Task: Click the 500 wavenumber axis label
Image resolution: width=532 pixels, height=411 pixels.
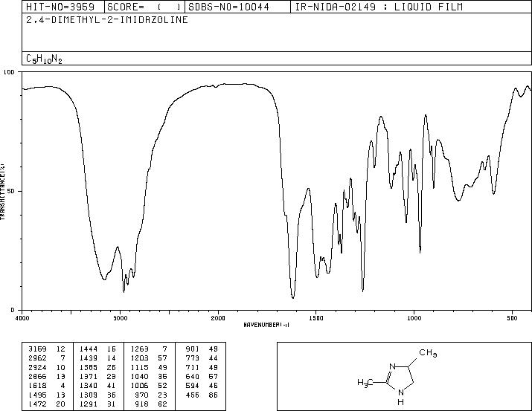Action: [x=513, y=318]
